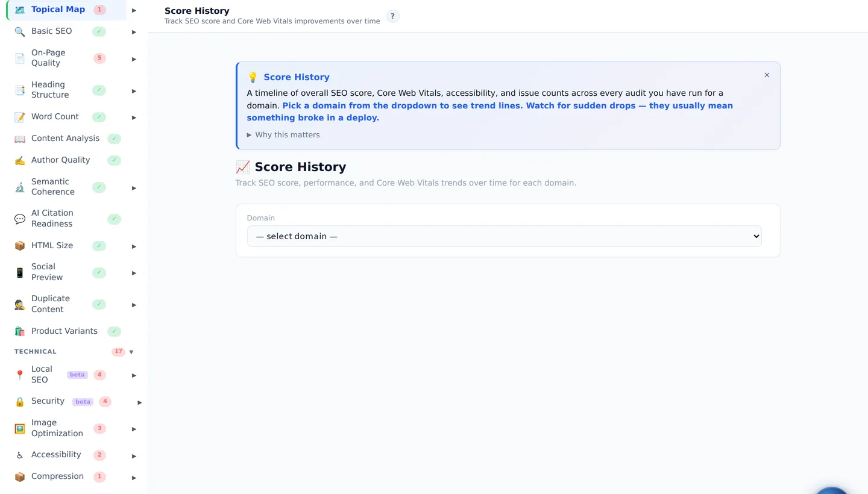Viewport: 868px width, 494px height.
Task: Click the blue 'Score History' banner title
Action: click(297, 77)
